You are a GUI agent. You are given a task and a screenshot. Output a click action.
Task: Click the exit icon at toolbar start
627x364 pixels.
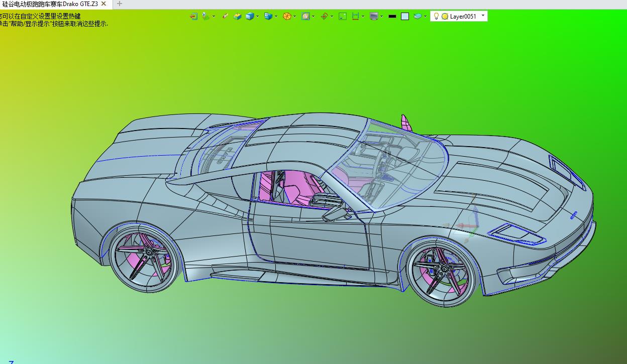[x=193, y=16]
